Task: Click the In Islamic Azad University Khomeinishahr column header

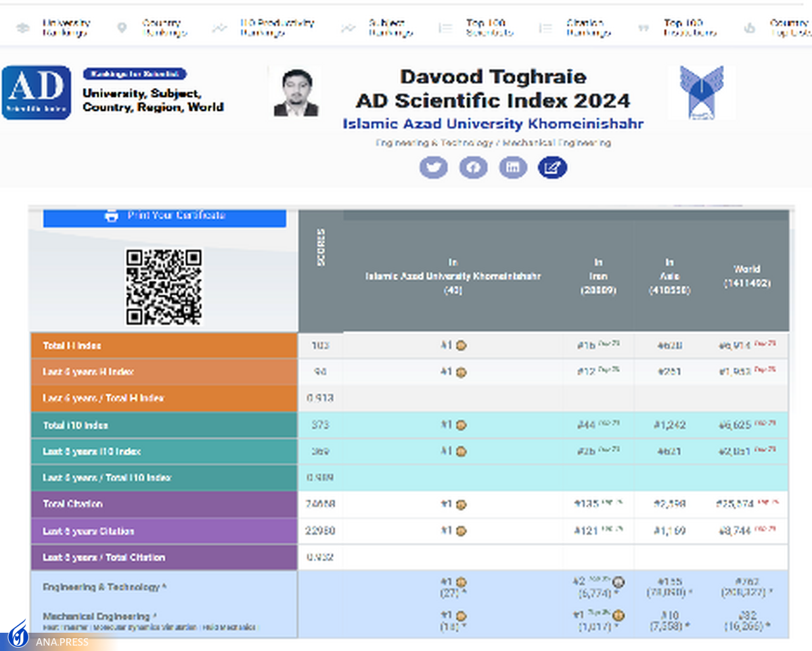Action: [453, 276]
